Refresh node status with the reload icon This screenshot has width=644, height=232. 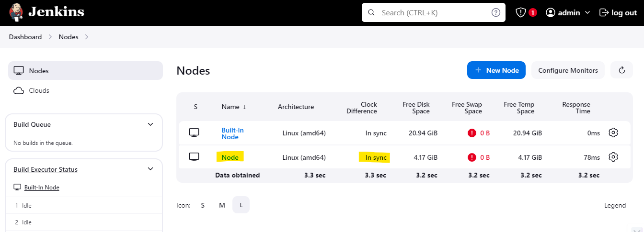(x=622, y=70)
